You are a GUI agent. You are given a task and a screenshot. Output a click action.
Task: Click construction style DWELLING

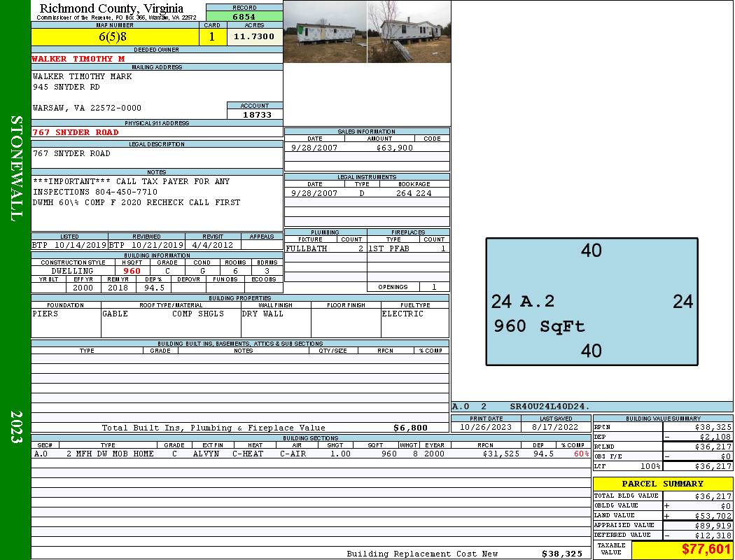(72, 271)
